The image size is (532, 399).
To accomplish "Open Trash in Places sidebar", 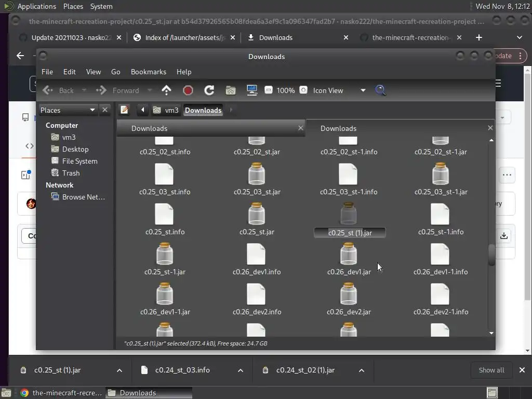I will coord(71,173).
